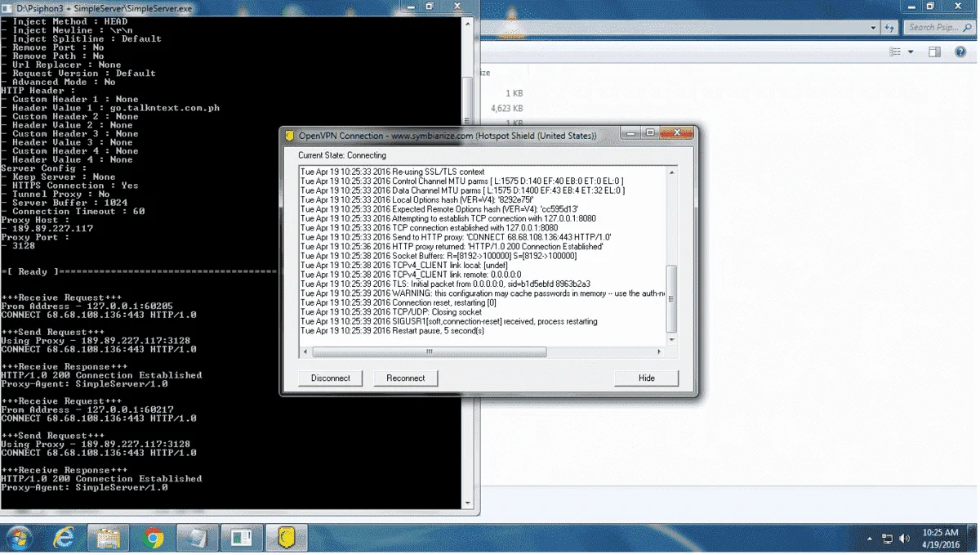The width and height of the screenshot is (980, 555).
Task: Click console line '=[ Ready ]='
Action: tap(139, 271)
